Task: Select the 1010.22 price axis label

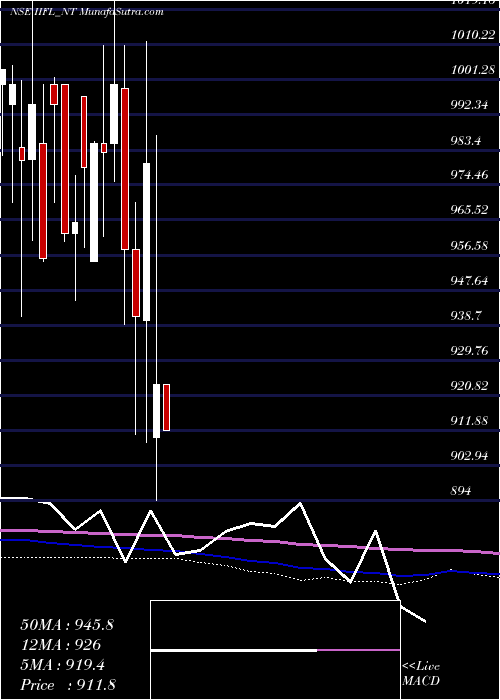Action: point(473,35)
